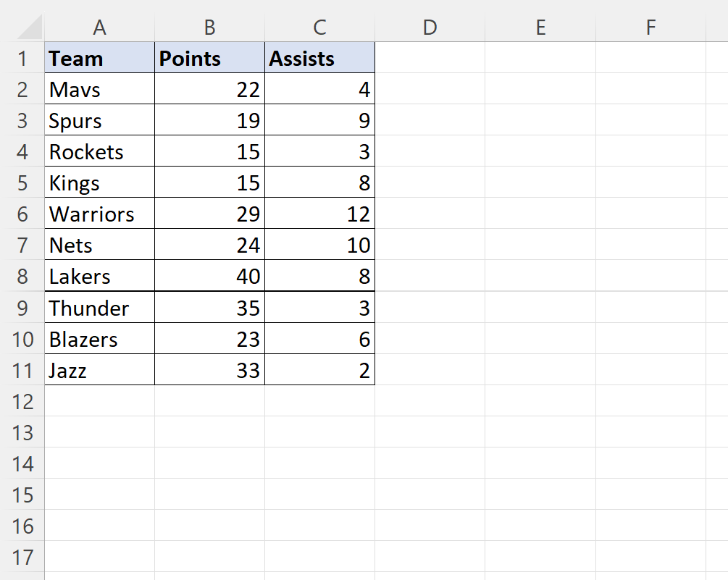Select the Warriors cell
This screenshot has height=580, width=728.
(99, 214)
